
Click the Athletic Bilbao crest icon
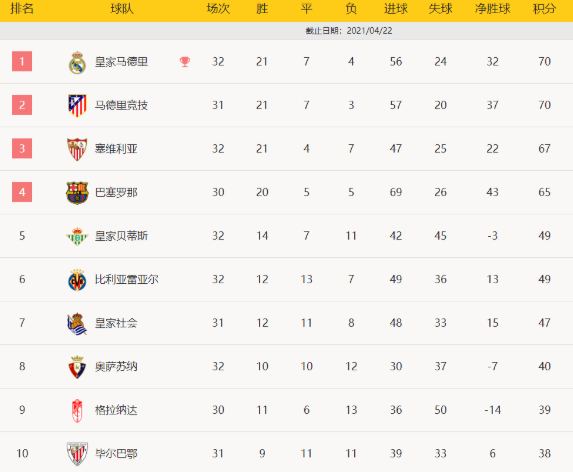coord(77,454)
